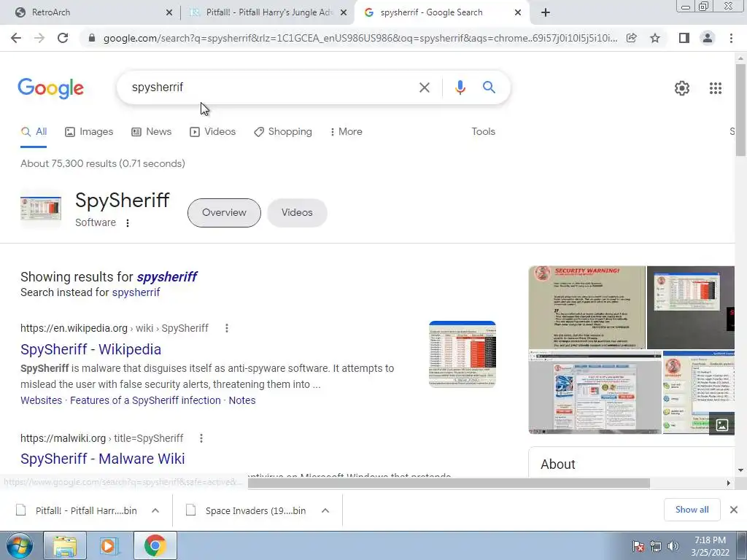Click the Chrome taskbar icon
This screenshot has height=560, width=747.
(x=155, y=545)
